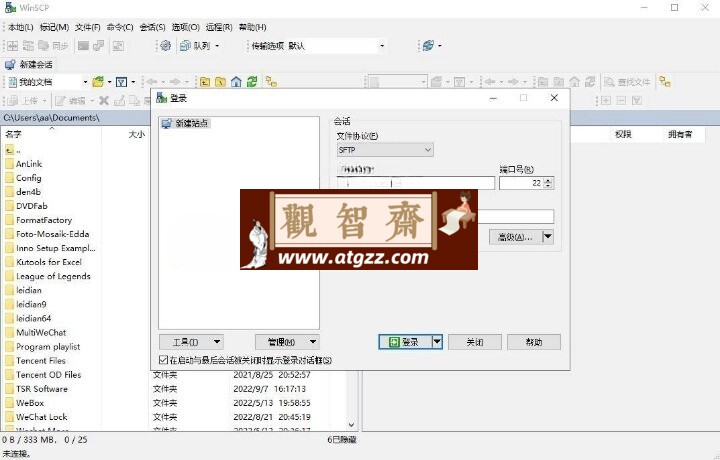Go to local home directory icon
This screenshot has height=460, width=720.
point(236,82)
